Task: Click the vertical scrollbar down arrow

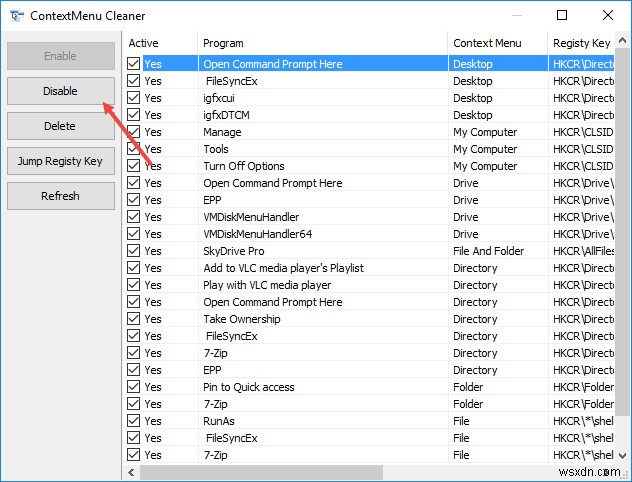Action: pos(622,456)
